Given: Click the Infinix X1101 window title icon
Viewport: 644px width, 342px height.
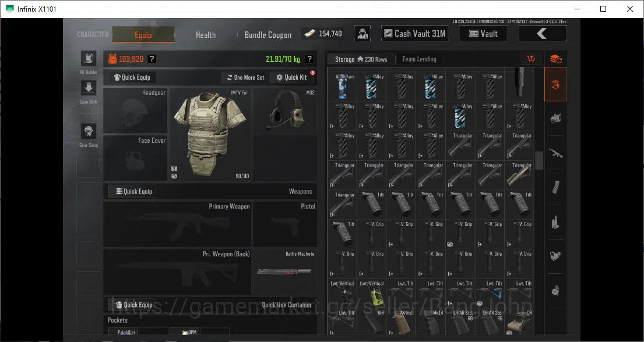Looking at the screenshot, I should (x=9, y=9).
